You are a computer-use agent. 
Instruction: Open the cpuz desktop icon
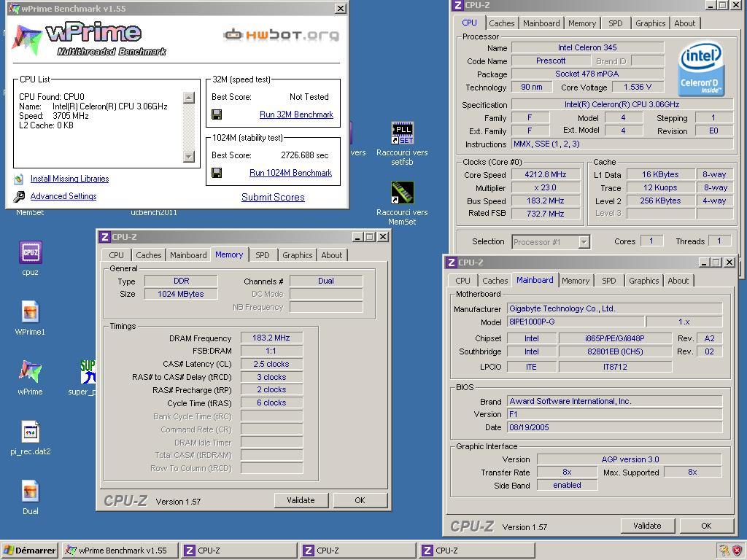click(31, 252)
